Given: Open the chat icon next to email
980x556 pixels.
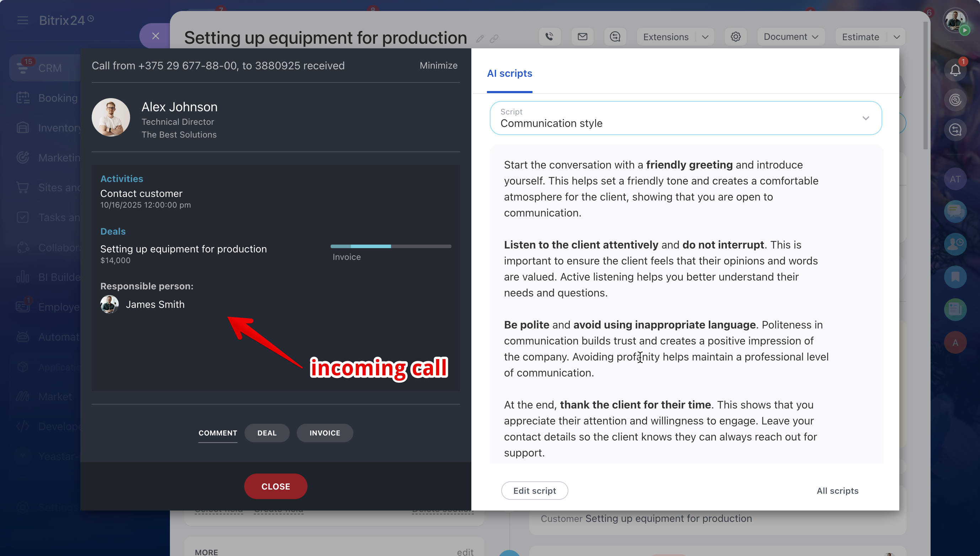Looking at the screenshot, I should (615, 37).
